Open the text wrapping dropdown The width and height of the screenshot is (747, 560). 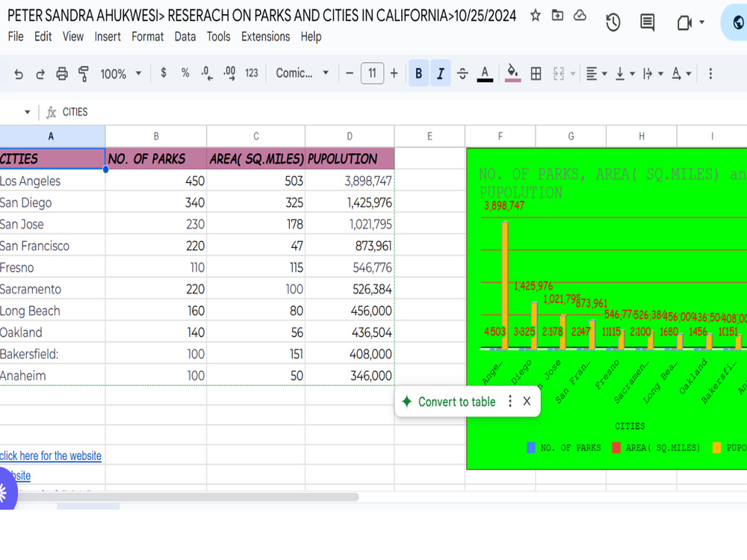pos(653,74)
